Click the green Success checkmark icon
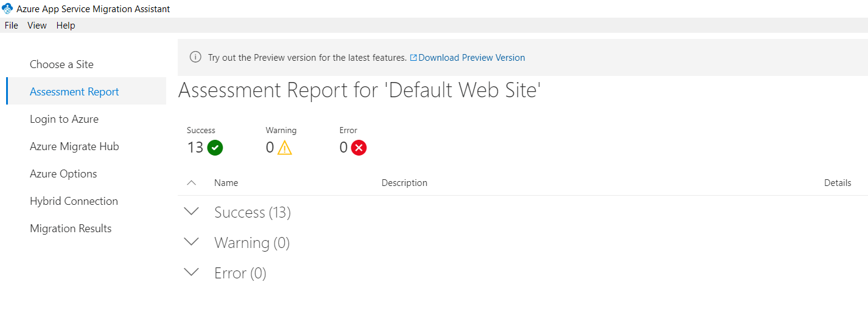868x313 pixels. 215,148
